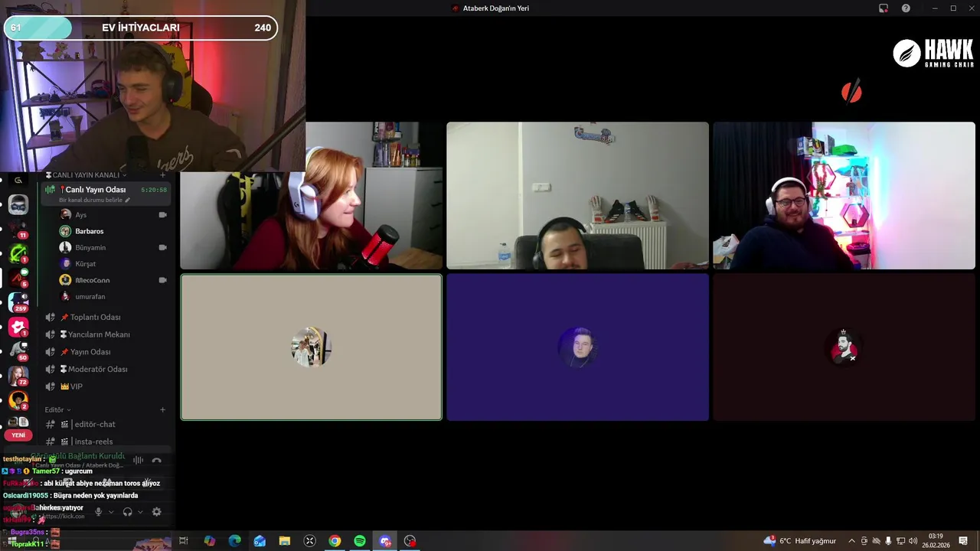980x551 pixels.
Task: Show hidden system tray icons arrow
Action: coord(851,541)
